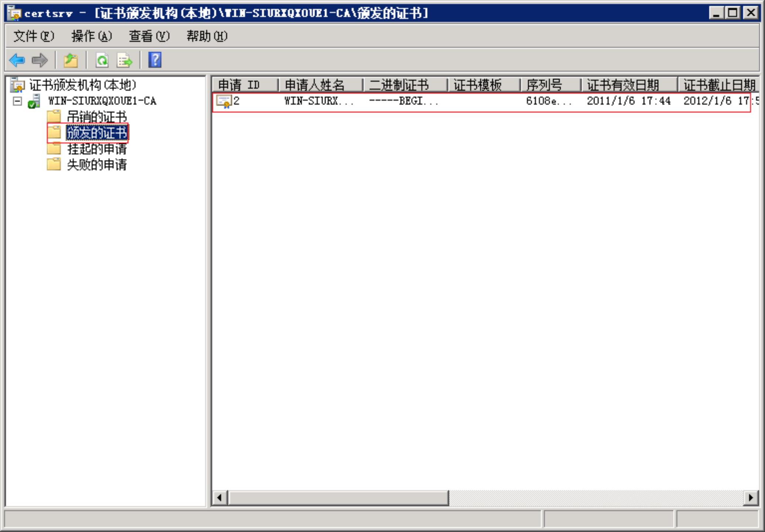Click the certificate icon of request 2
This screenshot has height=532, width=765.
224,101
